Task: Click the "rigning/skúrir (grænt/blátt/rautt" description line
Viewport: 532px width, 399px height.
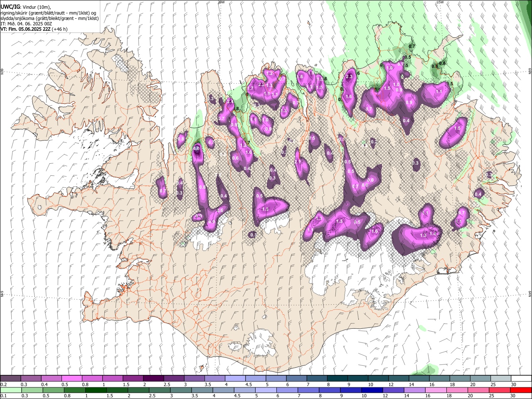Action: click(x=48, y=12)
